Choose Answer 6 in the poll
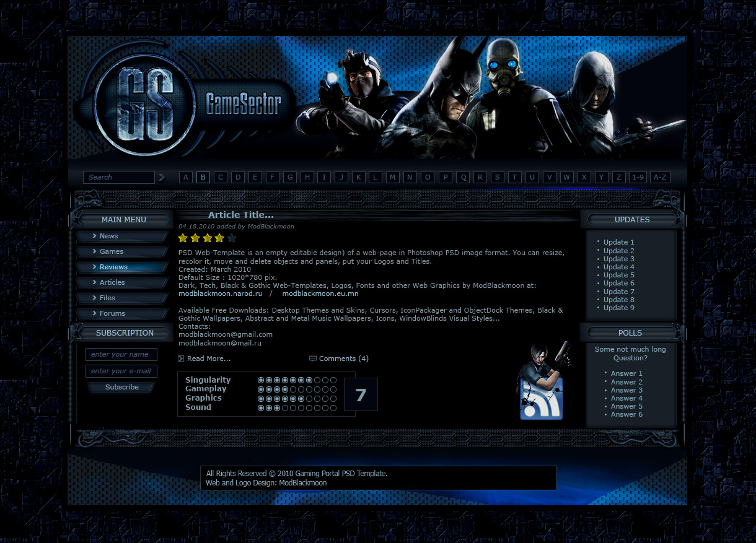The width and height of the screenshot is (756, 543). (626, 414)
